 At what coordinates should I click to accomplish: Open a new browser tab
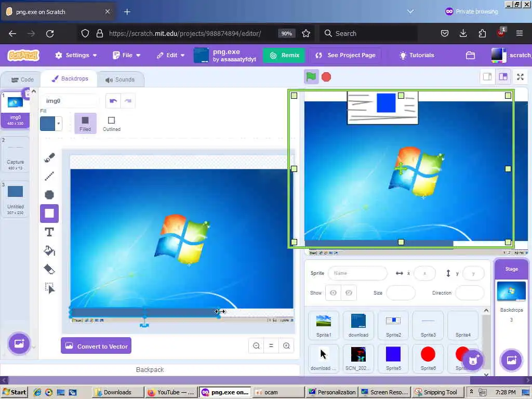point(127,11)
